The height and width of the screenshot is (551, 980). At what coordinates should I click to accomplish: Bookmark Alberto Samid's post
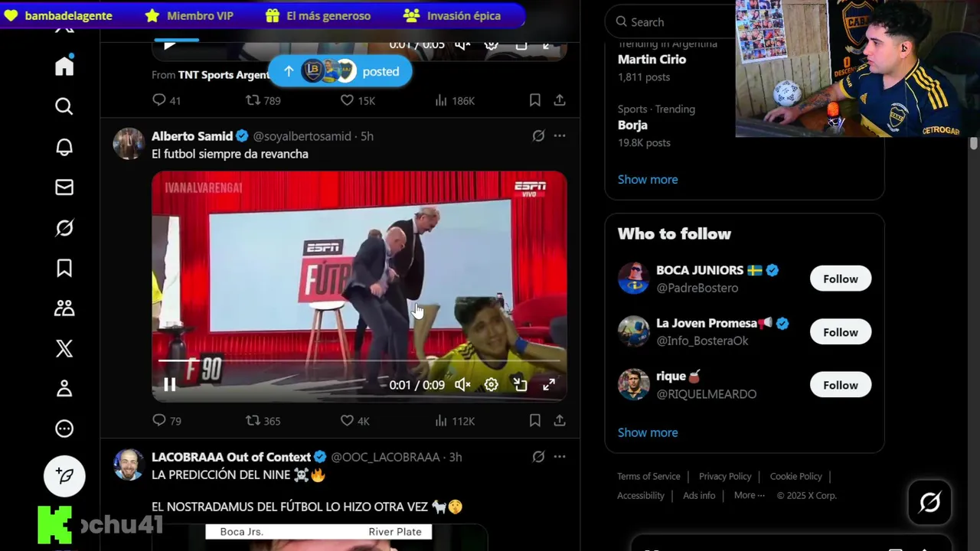pyautogui.click(x=535, y=420)
